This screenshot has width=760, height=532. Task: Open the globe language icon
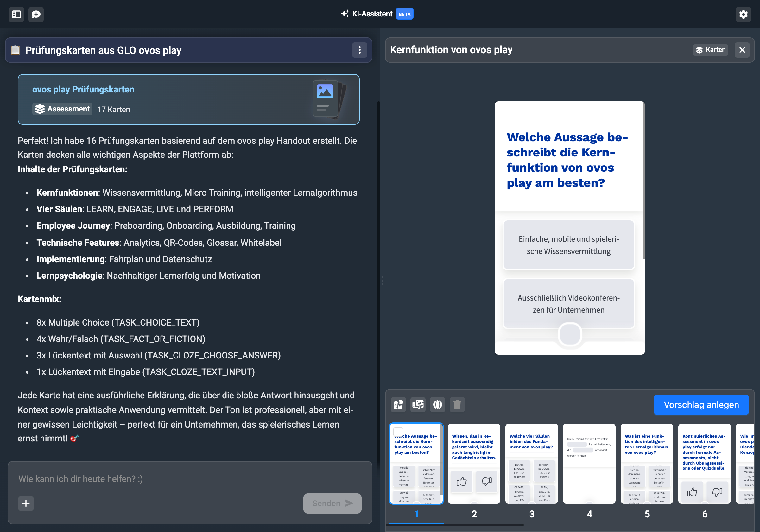coord(437,404)
